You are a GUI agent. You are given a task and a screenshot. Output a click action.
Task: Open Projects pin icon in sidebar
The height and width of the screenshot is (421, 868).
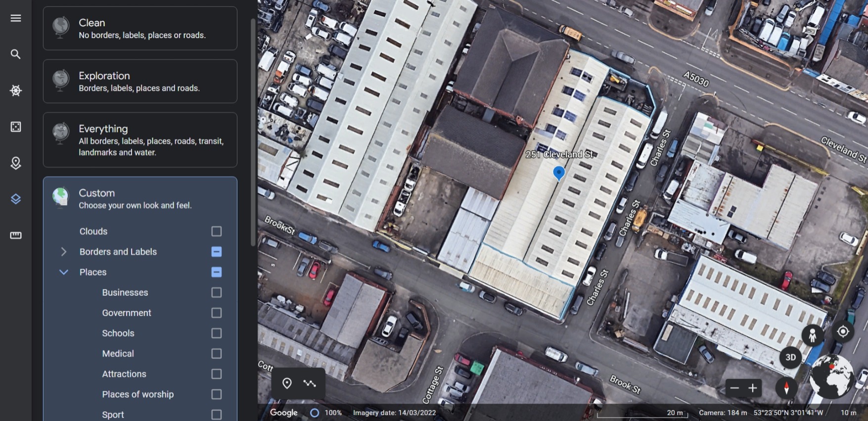(16, 163)
